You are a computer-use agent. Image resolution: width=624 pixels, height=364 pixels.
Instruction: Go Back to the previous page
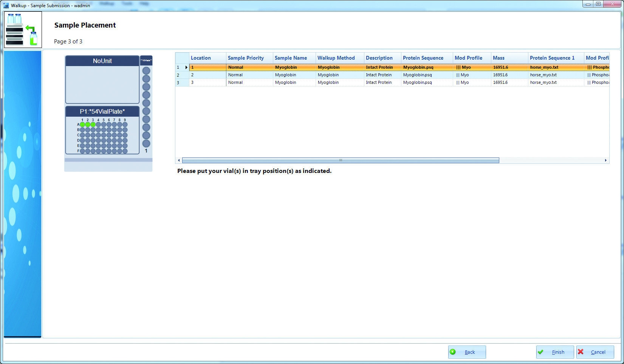point(467,352)
